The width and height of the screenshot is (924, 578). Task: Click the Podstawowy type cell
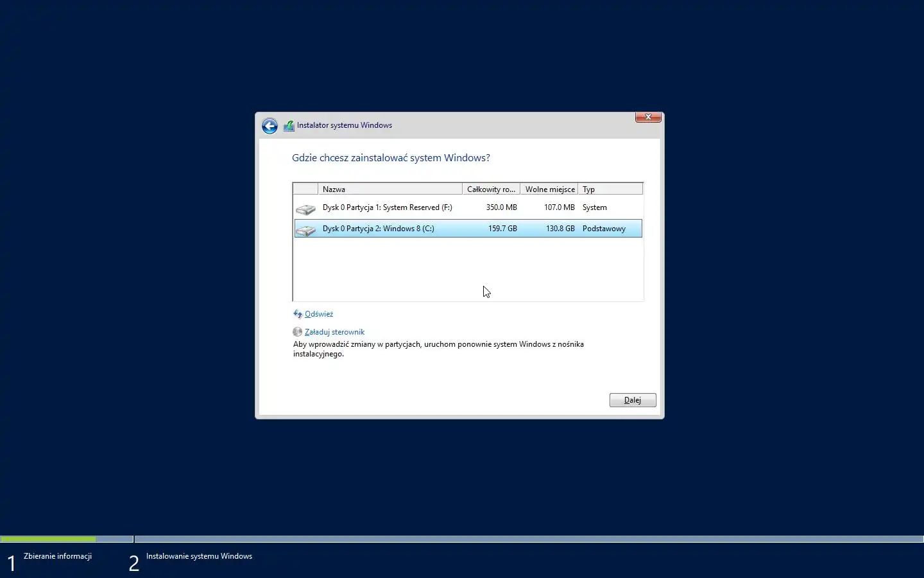coord(604,229)
